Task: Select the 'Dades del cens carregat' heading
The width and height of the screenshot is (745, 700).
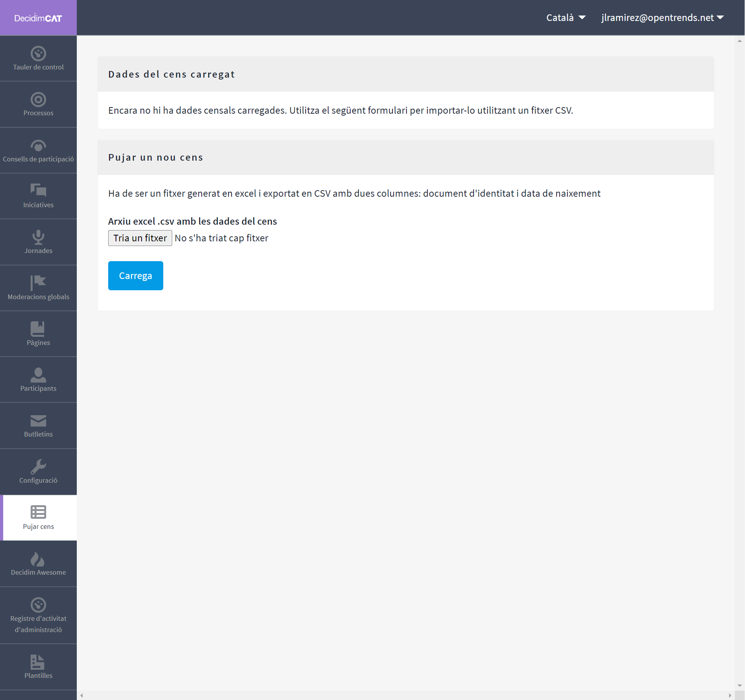Action: [171, 74]
